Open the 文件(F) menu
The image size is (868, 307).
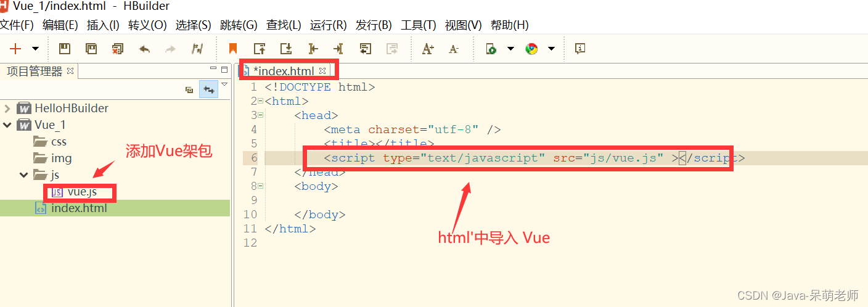pos(17,25)
